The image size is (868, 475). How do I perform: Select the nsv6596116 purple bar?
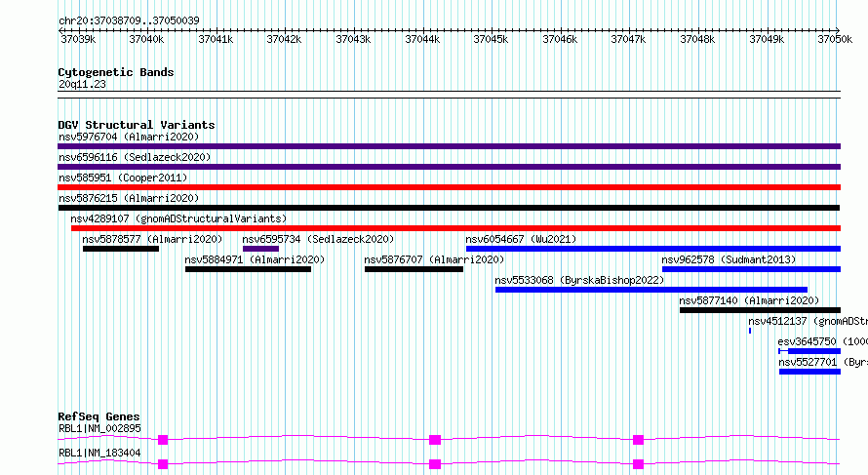click(449, 167)
